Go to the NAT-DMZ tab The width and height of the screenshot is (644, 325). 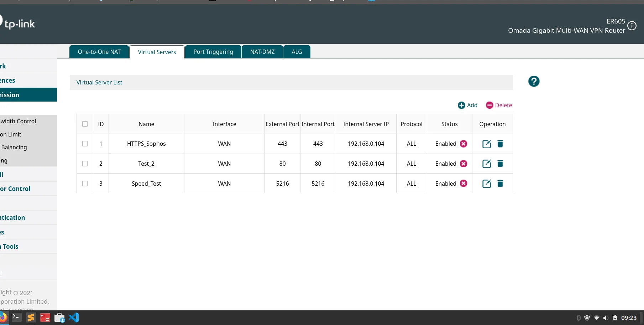pos(262,52)
